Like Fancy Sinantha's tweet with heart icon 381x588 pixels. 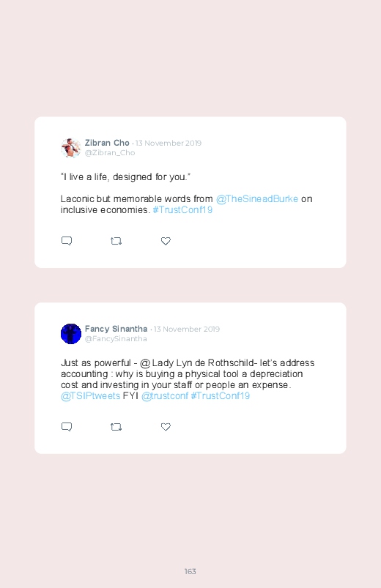coord(166,427)
